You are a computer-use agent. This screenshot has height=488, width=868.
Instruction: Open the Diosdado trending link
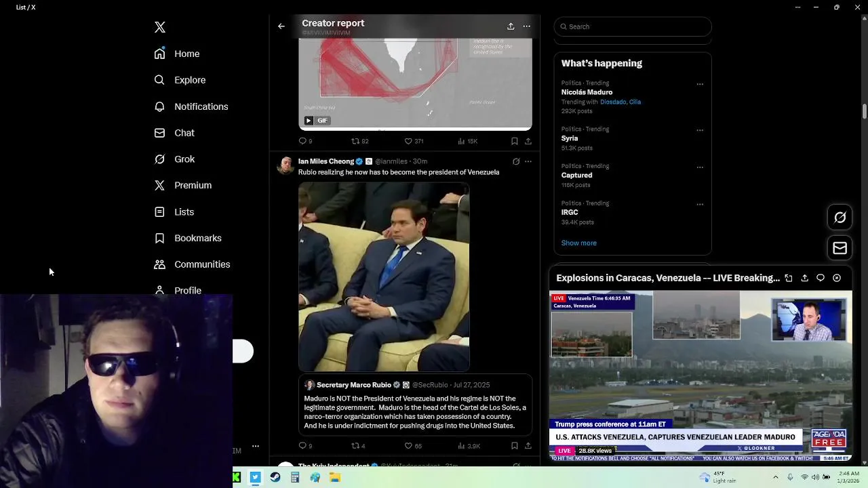[x=612, y=102]
